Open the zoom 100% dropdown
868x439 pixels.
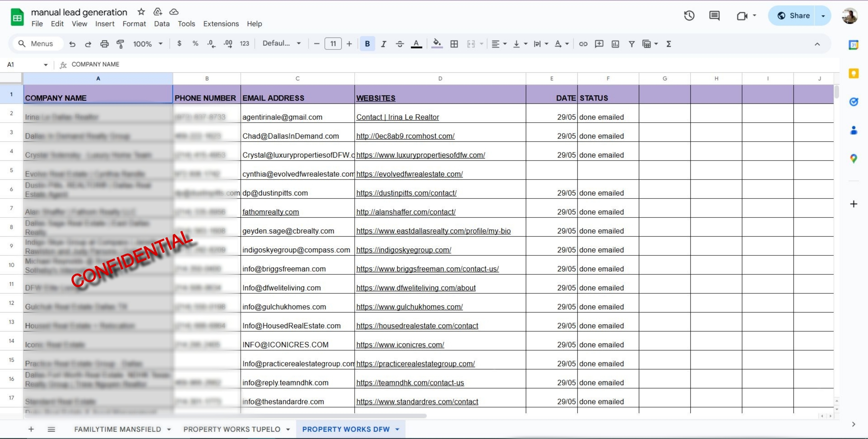[x=148, y=44]
